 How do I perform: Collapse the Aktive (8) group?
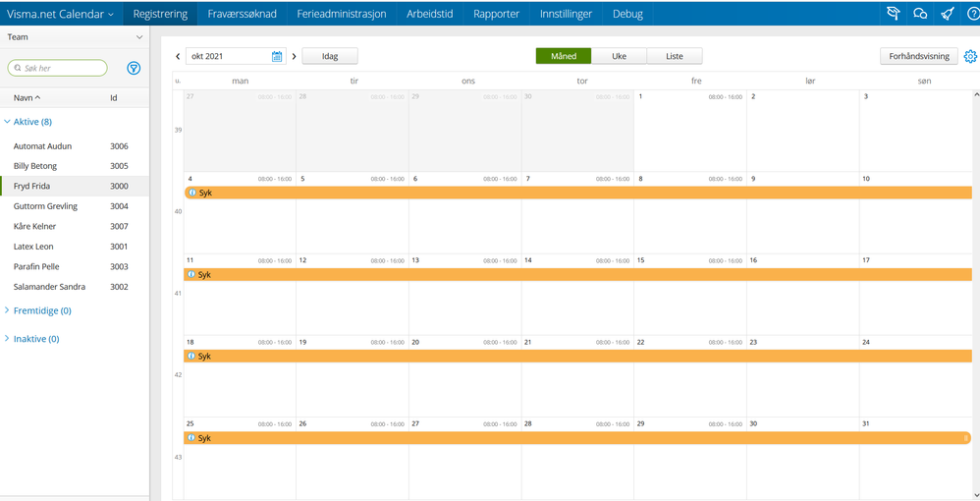tap(28, 122)
